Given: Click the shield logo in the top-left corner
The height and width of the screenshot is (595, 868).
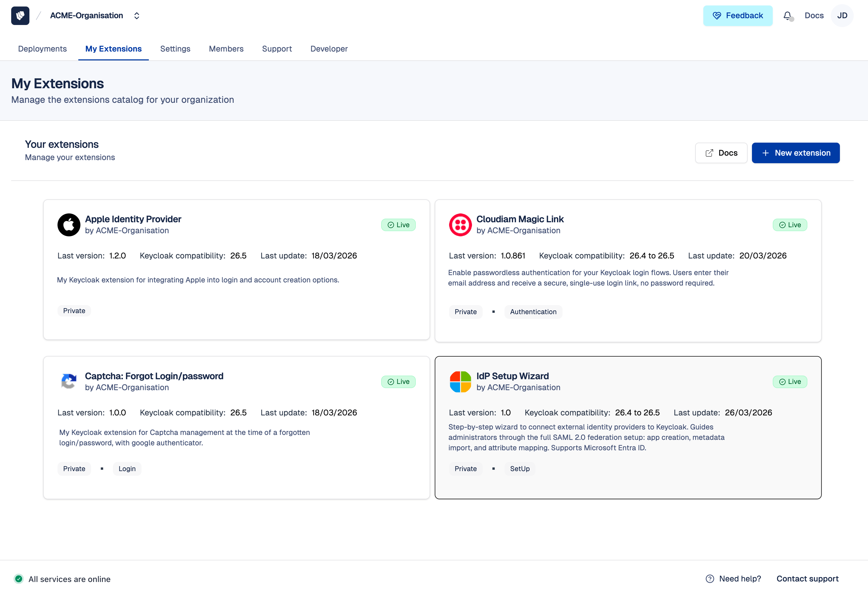Looking at the screenshot, I should 20,15.
